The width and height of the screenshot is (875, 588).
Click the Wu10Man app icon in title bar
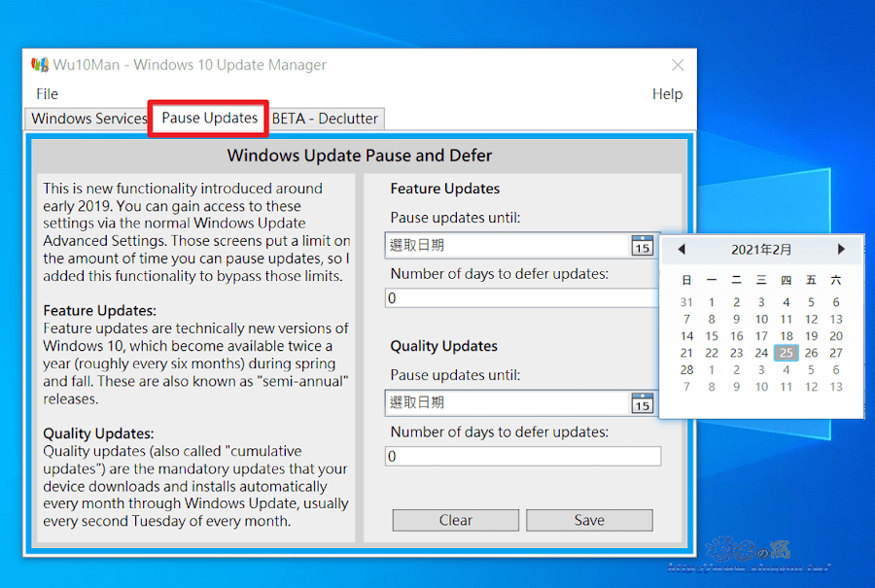point(40,65)
